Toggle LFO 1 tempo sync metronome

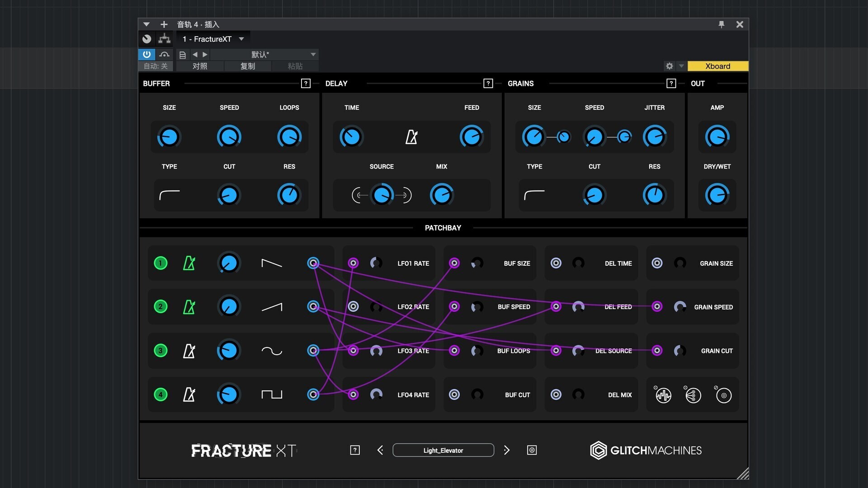[189, 263]
